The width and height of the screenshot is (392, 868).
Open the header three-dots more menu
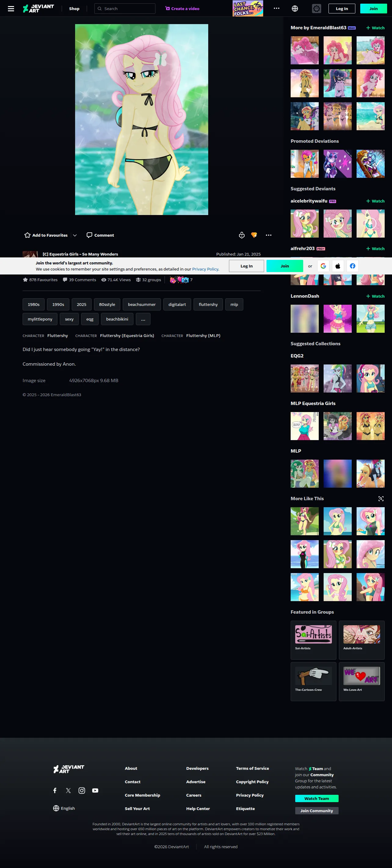[276, 9]
